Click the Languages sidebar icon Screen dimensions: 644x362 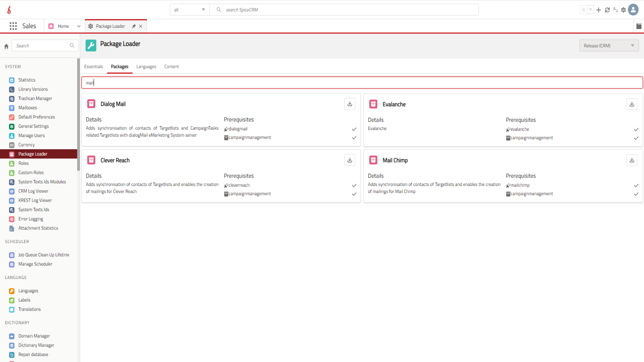click(12, 291)
